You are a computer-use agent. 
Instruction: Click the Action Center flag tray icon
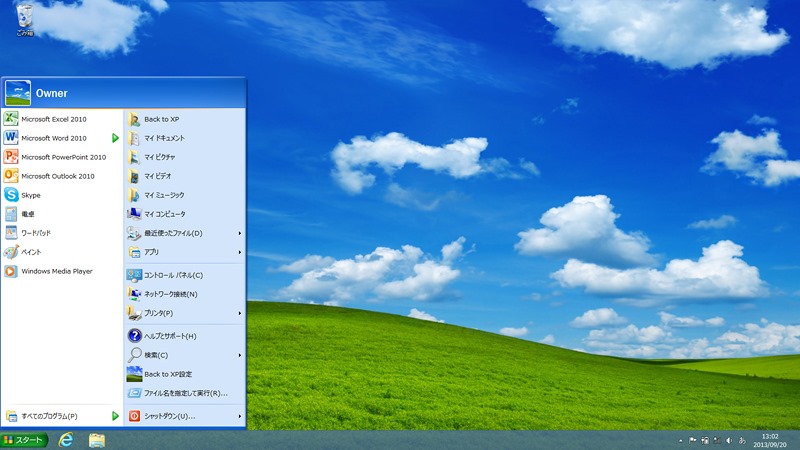(x=692, y=440)
